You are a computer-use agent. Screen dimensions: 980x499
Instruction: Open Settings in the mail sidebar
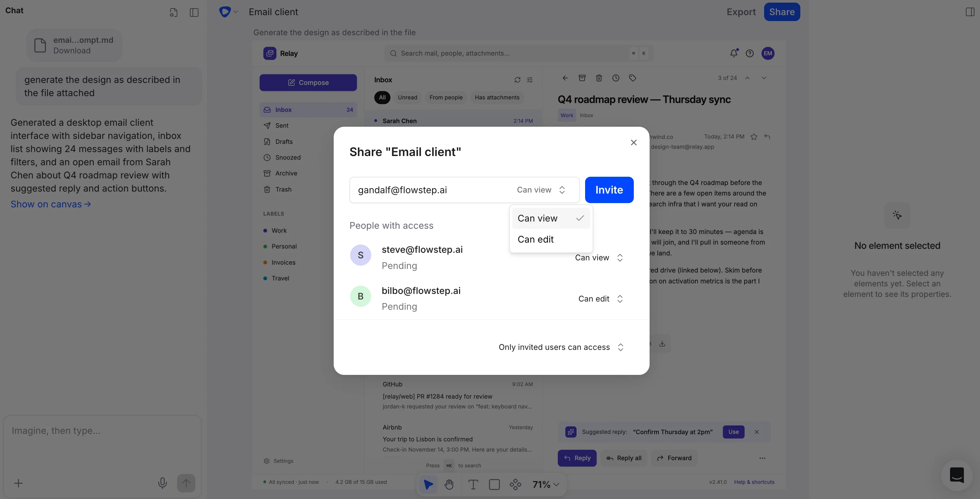pyautogui.click(x=278, y=461)
